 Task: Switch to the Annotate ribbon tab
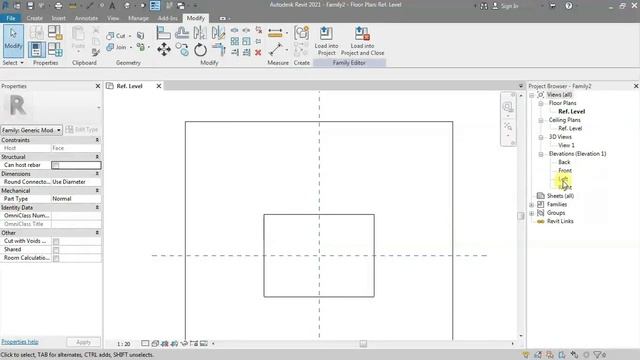click(86, 18)
